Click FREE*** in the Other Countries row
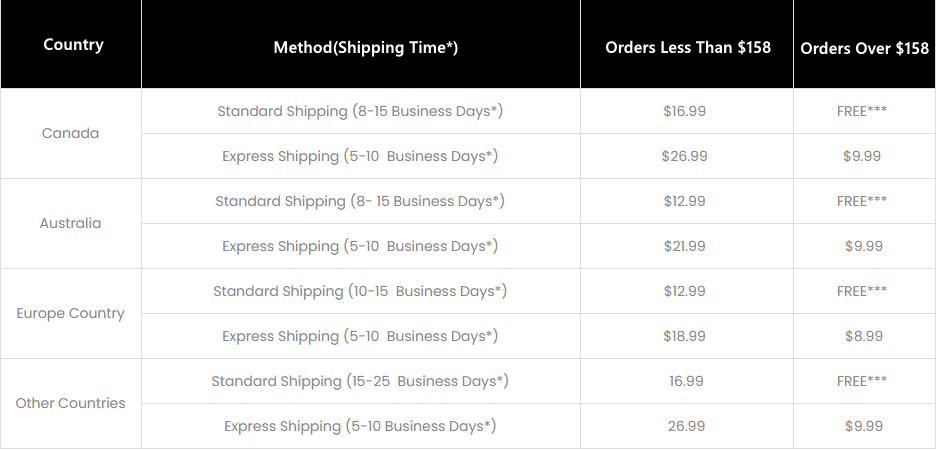 click(862, 381)
